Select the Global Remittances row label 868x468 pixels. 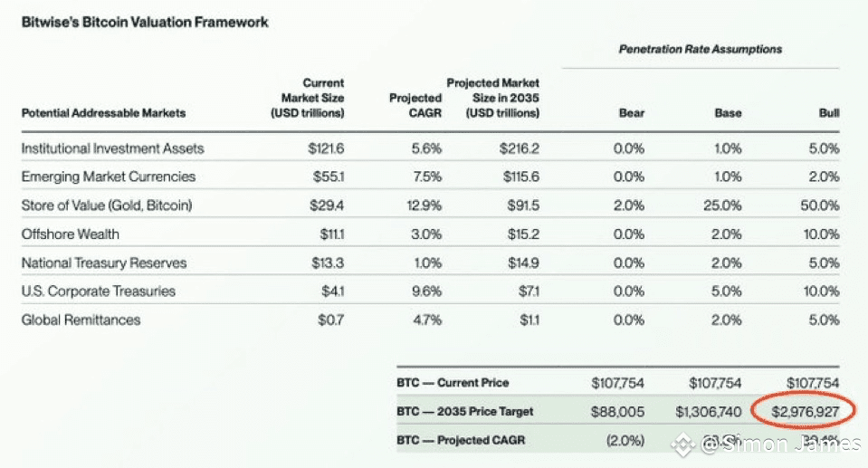tap(81, 320)
